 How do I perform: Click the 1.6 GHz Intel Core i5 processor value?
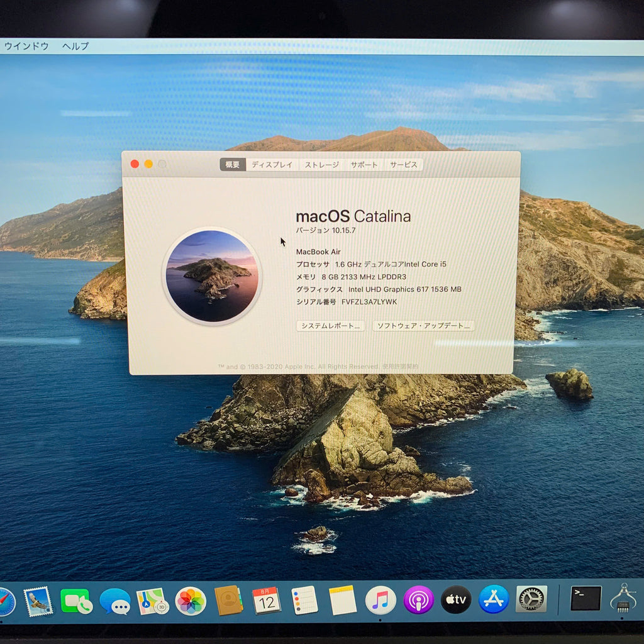pos(391,264)
